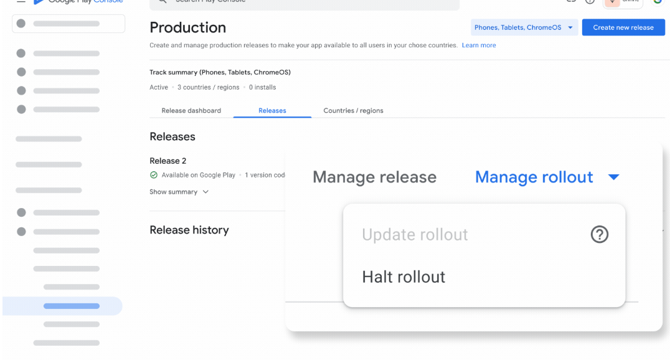Open the Countries / regions tab

tap(353, 111)
